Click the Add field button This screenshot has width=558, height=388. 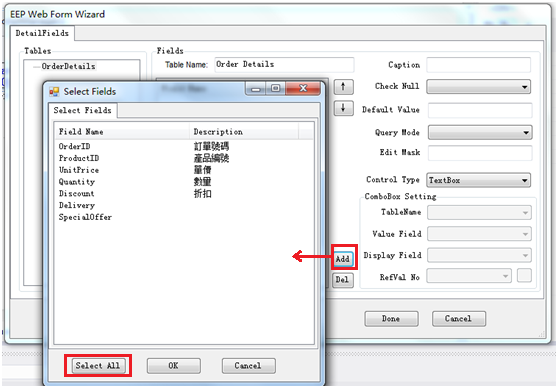tap(343, 258)
